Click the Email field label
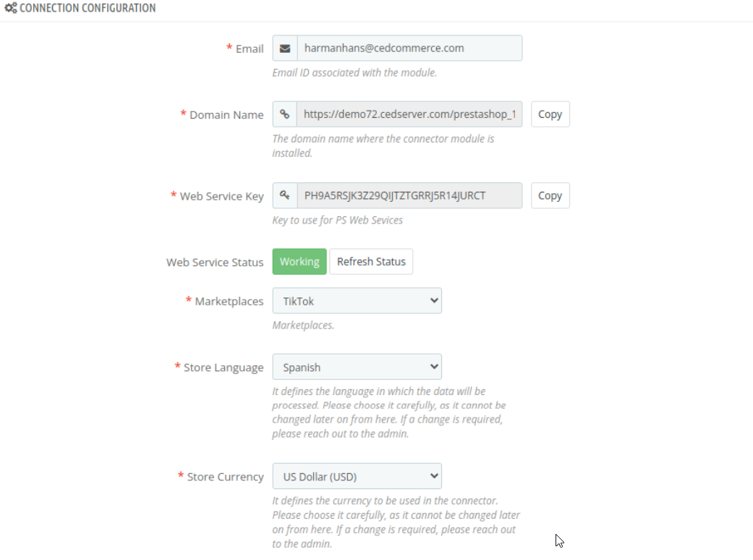Screen dimensions: 753x560 (x=250, y=48)
